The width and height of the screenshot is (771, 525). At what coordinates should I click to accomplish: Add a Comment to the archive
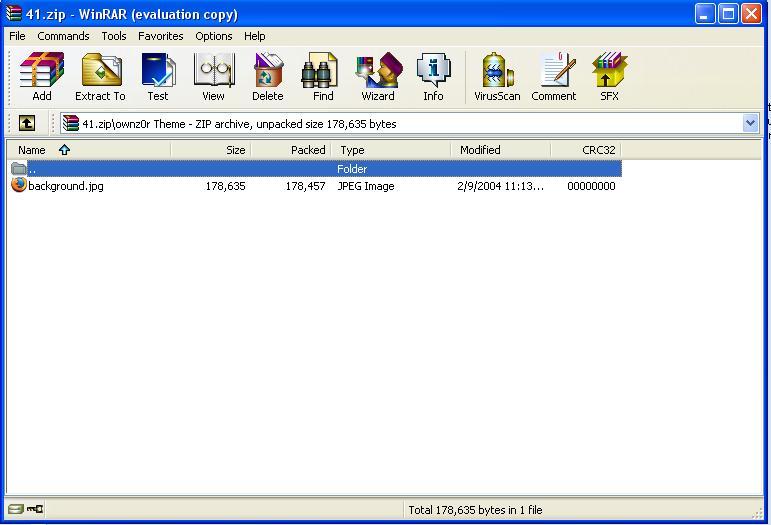point(554,77)
